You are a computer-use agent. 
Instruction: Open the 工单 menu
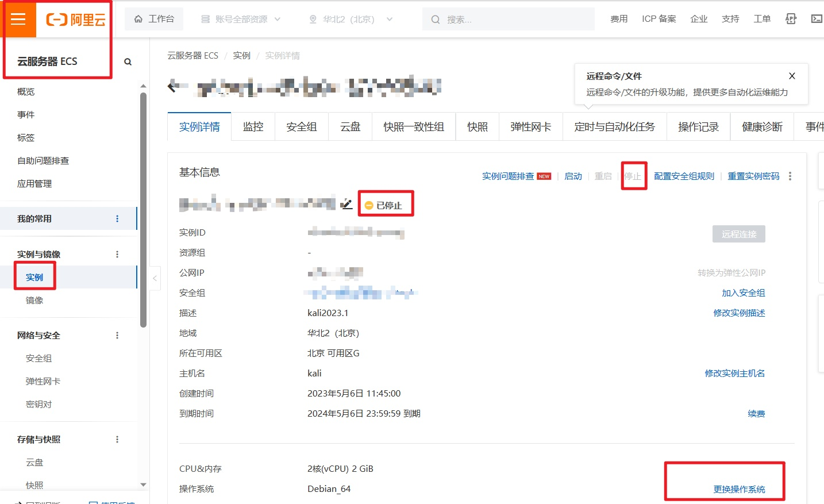[x=762, y=19]
